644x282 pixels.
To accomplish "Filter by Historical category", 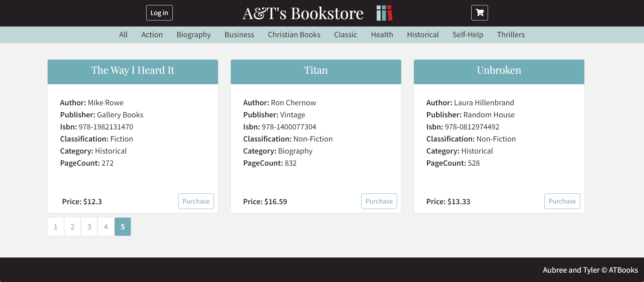I will coord(423,35).
